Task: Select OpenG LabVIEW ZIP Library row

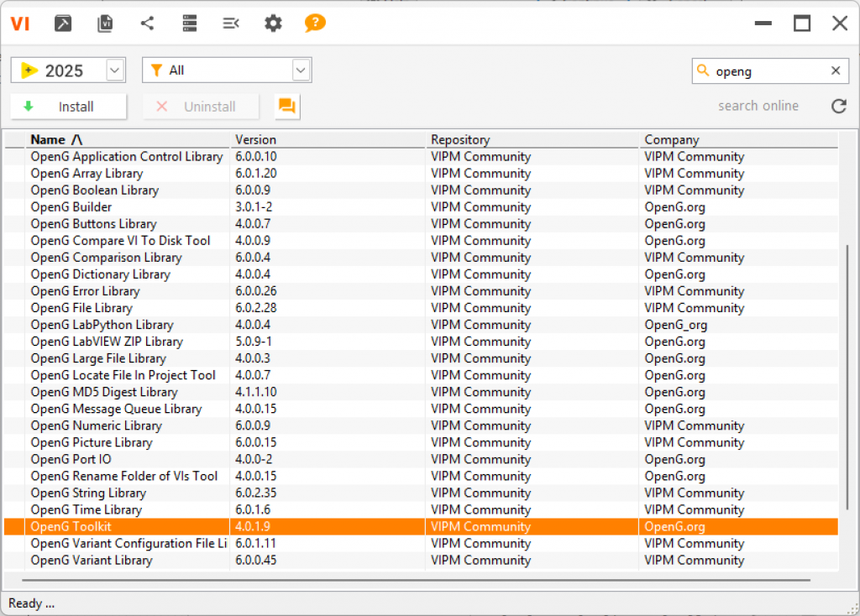Action: [x=422, y=342]
